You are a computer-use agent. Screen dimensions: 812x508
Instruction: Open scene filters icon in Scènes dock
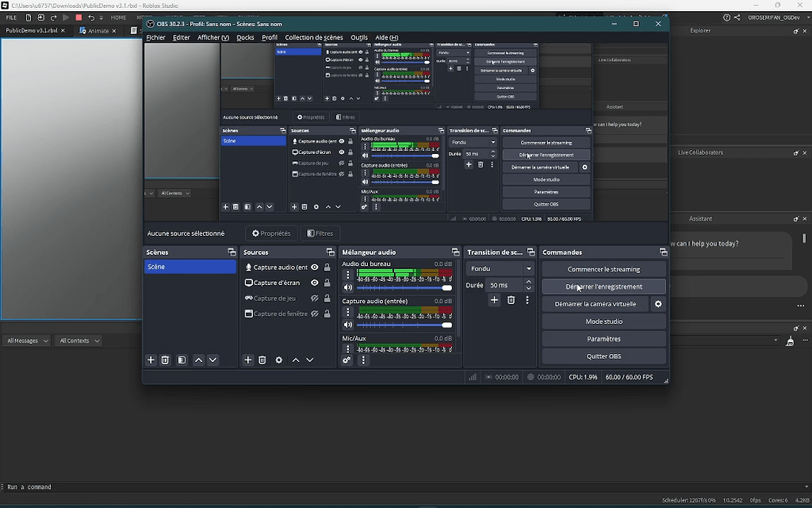tap(182, 360)
